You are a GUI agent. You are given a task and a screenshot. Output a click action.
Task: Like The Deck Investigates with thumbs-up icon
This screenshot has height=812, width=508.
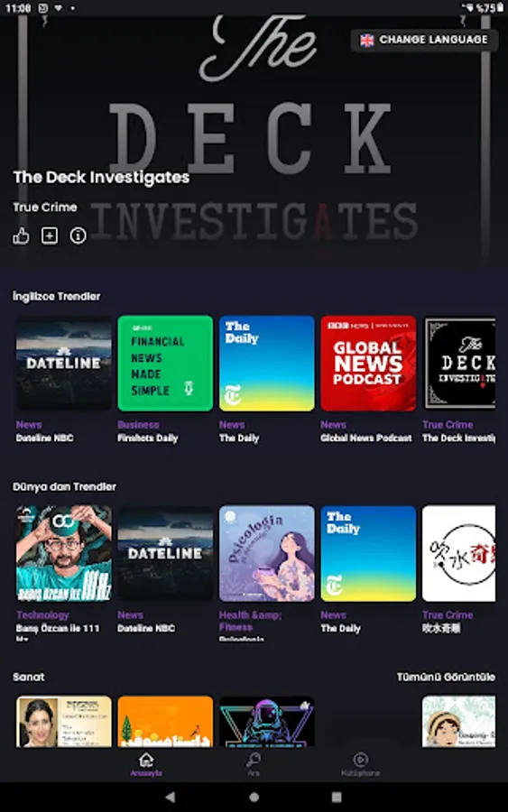coord(21,236)
